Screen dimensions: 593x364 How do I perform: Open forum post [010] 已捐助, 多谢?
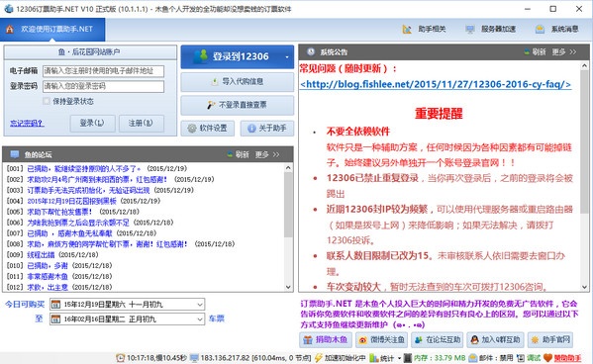(48, 265)
